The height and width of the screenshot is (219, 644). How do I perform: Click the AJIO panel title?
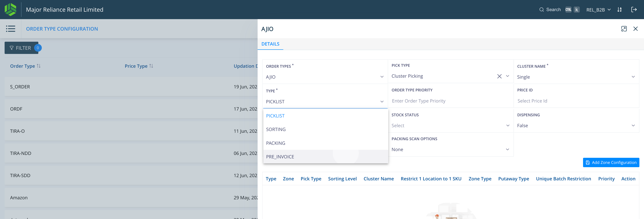[267, 29]
